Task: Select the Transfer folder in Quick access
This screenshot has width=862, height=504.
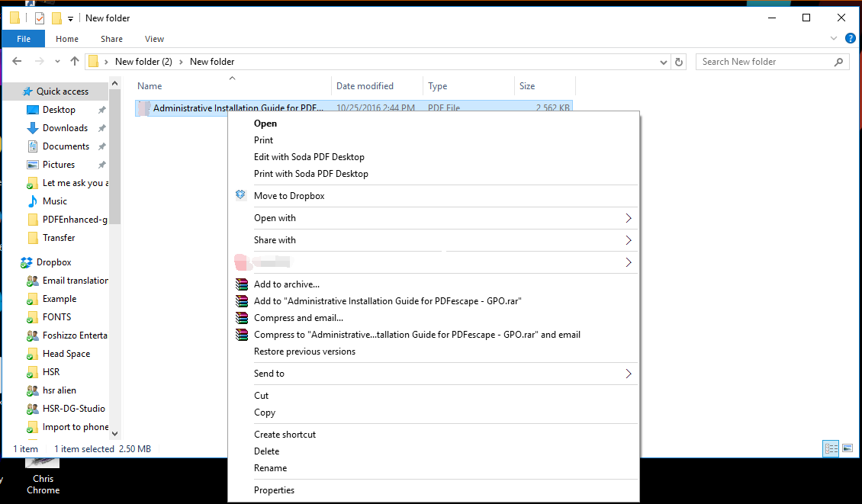Action: tap(59, 238)
